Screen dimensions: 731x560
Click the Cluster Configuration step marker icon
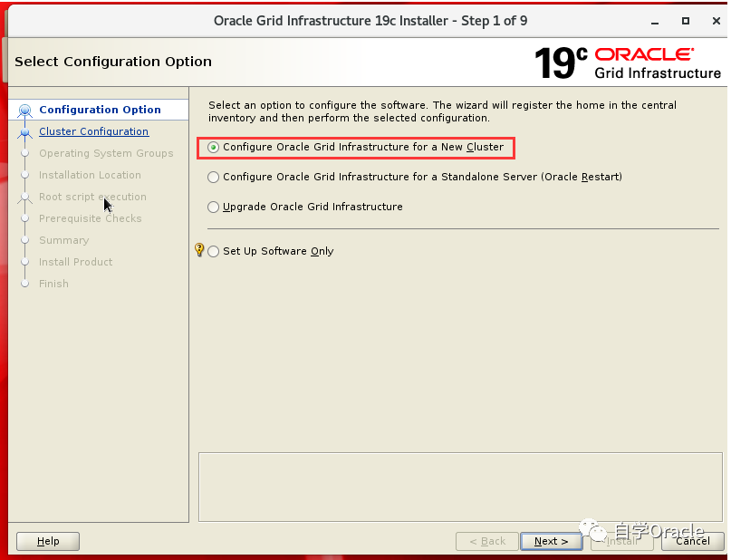(24, 133)
